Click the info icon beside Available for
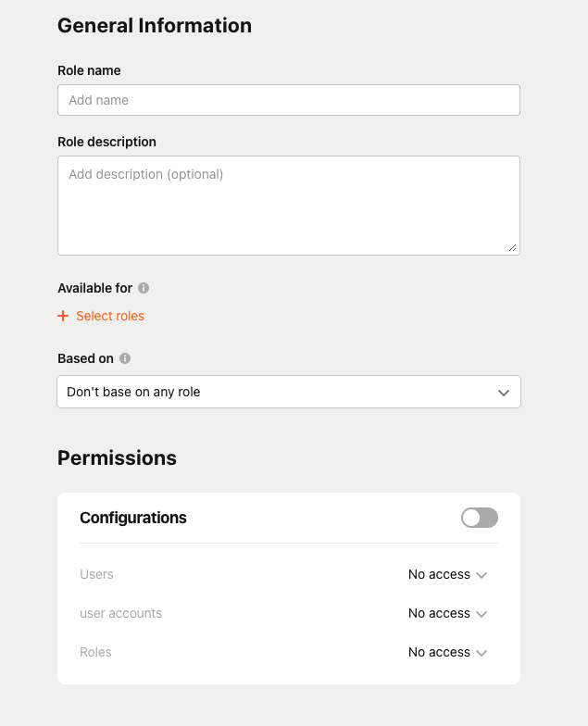Image resolution: width=588 pixels, height=726 pixels. point(144,288)
